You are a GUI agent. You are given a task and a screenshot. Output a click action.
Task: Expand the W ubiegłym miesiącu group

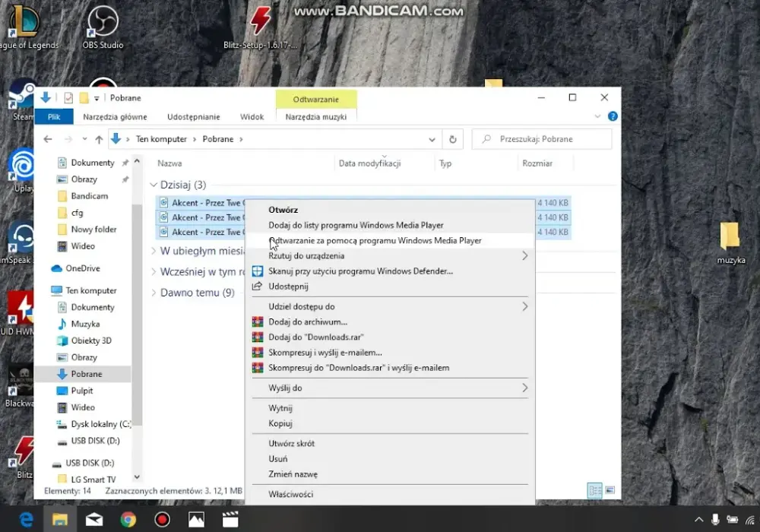(154, 251)
